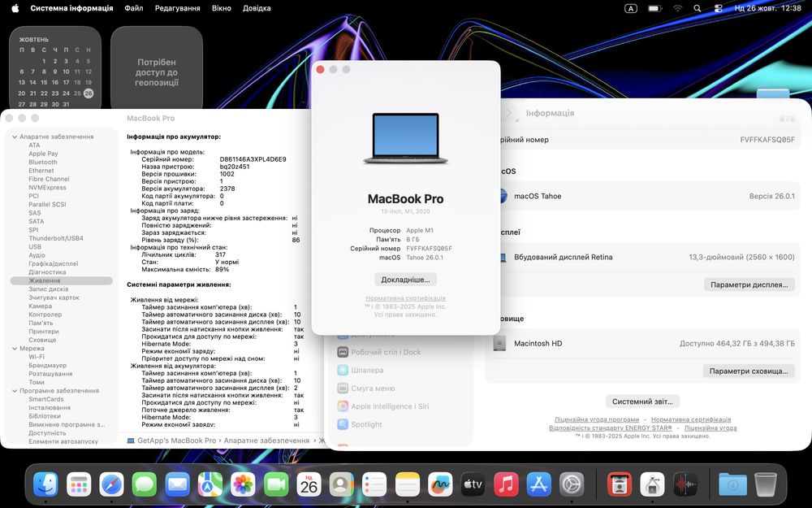Start FaceTime from the Dock
Viewport: 812px width, 508px height.
tap(276, 484)
